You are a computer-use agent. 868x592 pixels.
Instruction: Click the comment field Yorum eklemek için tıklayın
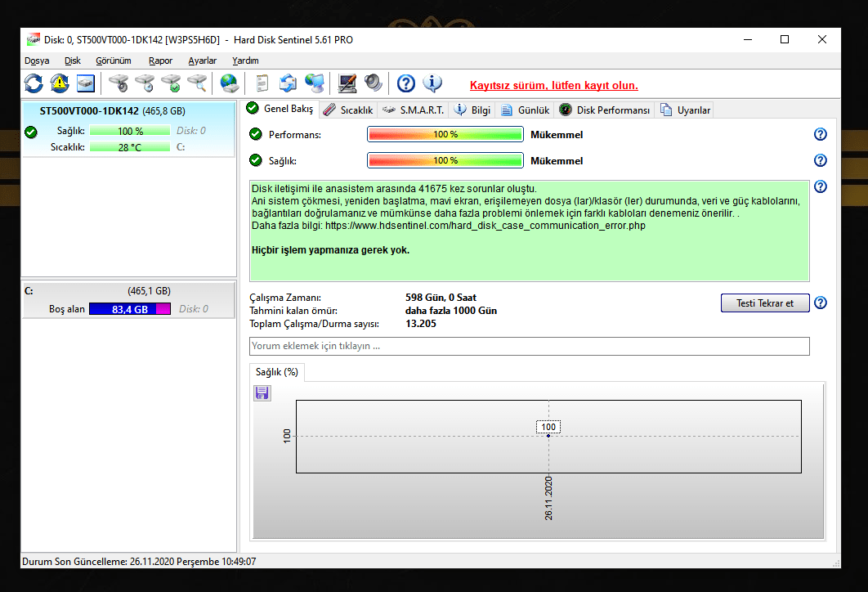pyautogui.click(x=529, y=346)
